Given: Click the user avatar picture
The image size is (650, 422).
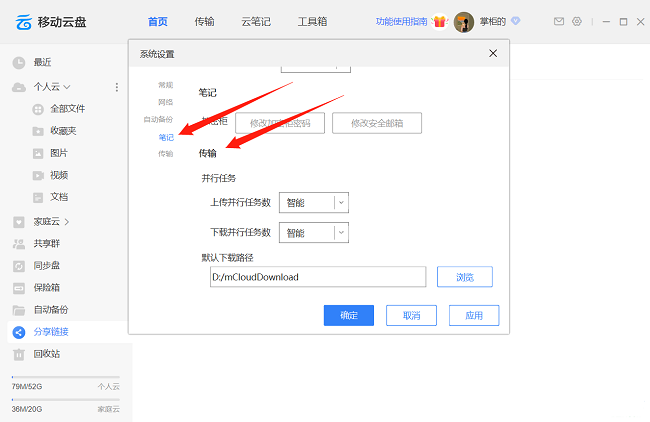Looking at the screenshot, I should click(463, 22).
